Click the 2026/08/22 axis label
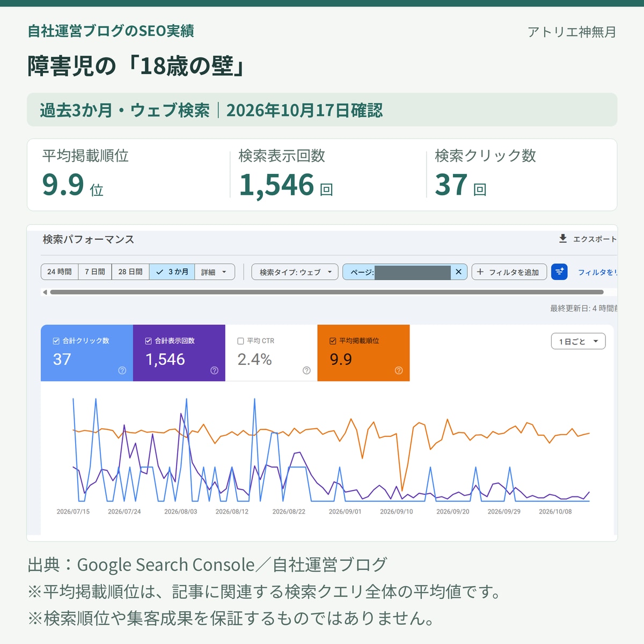Viewport: 644px width, 644px height. pos(289,511)
